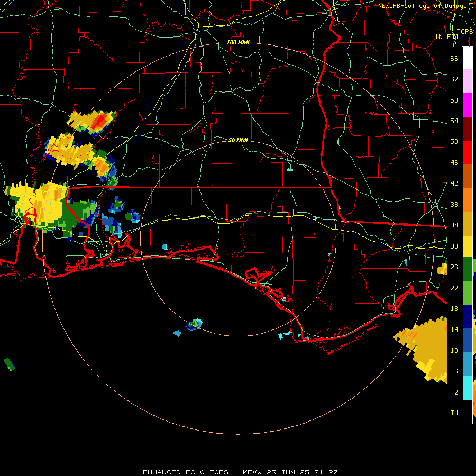
Task: Click the small green echo in the southwest Gulf
Action: tap(10, 364)
